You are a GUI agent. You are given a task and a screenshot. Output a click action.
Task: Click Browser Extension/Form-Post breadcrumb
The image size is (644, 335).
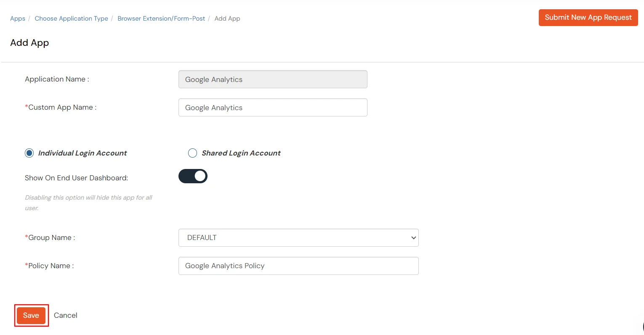coord(161,18)
